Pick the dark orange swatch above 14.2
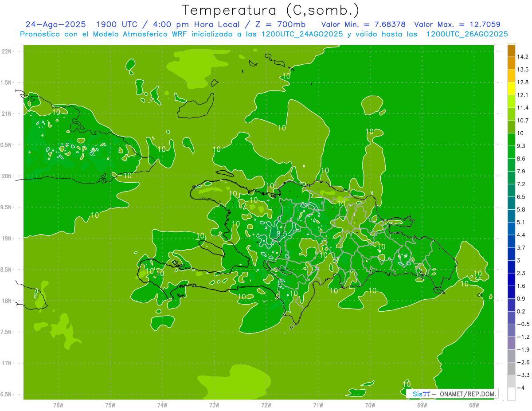The image size is (532, 411). 511,51
